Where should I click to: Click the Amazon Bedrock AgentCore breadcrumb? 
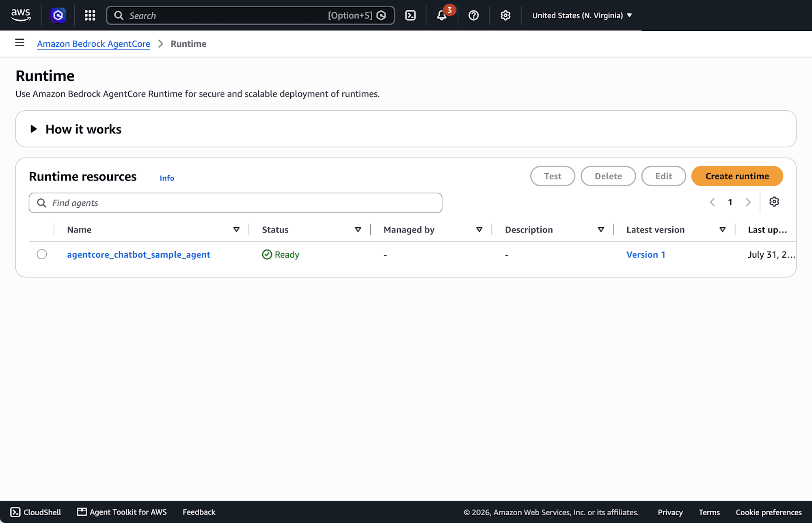click(93, 44)
